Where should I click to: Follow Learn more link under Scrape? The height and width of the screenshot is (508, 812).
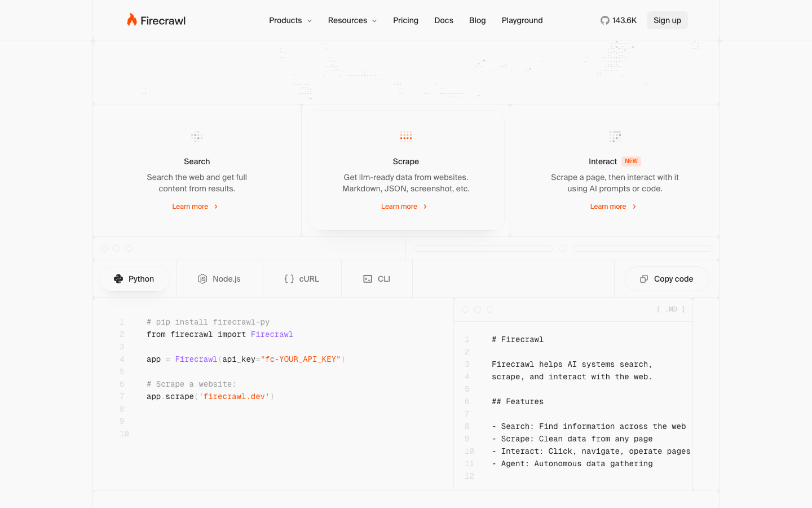[404, 207]
